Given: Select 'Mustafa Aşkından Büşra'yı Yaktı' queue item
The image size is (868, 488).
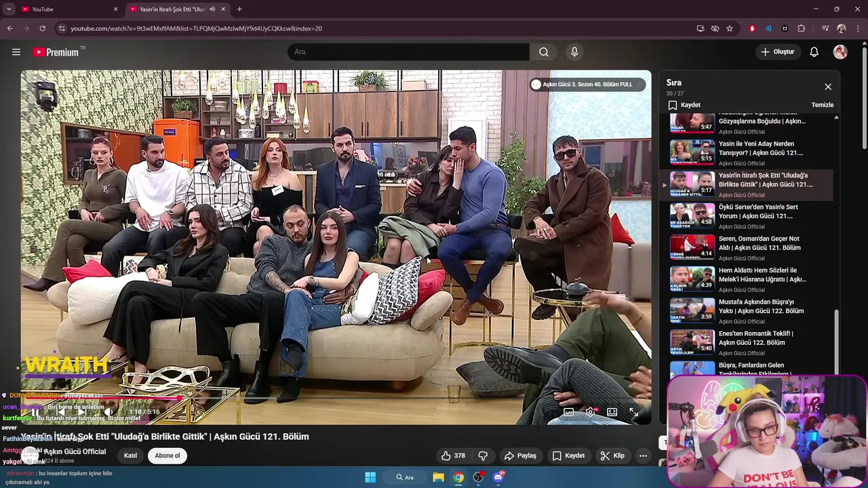Looking at the screenshot, I should click(x=746, y=311).
